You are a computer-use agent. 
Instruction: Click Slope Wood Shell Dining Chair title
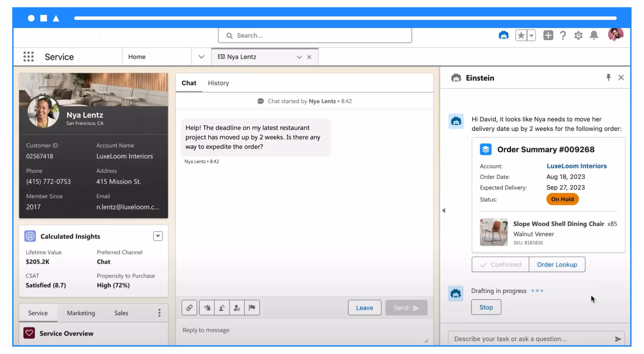[x=559, y=224]
